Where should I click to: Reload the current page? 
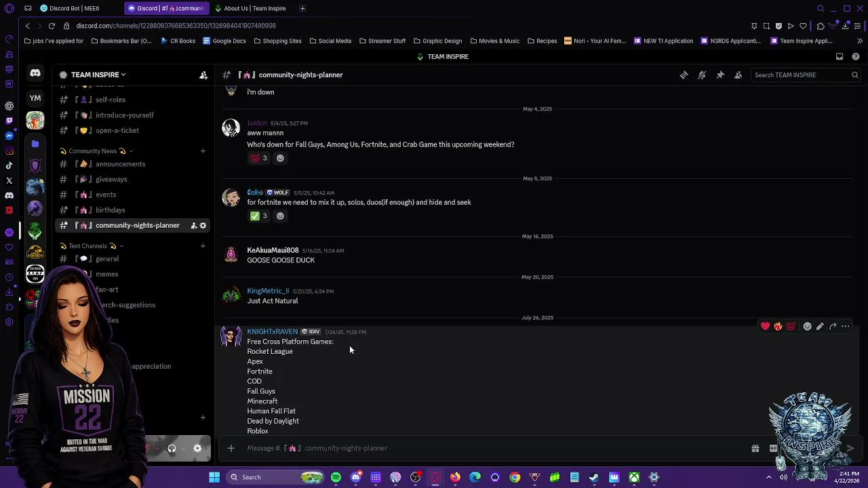[52, 26]
